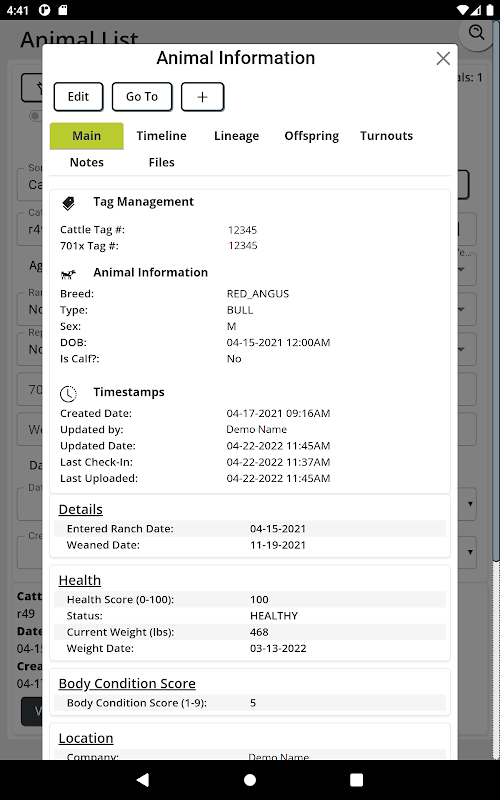Screen dimensions: 500x800
Task: Open the Lineage tab
Action: tap(236, 136)
